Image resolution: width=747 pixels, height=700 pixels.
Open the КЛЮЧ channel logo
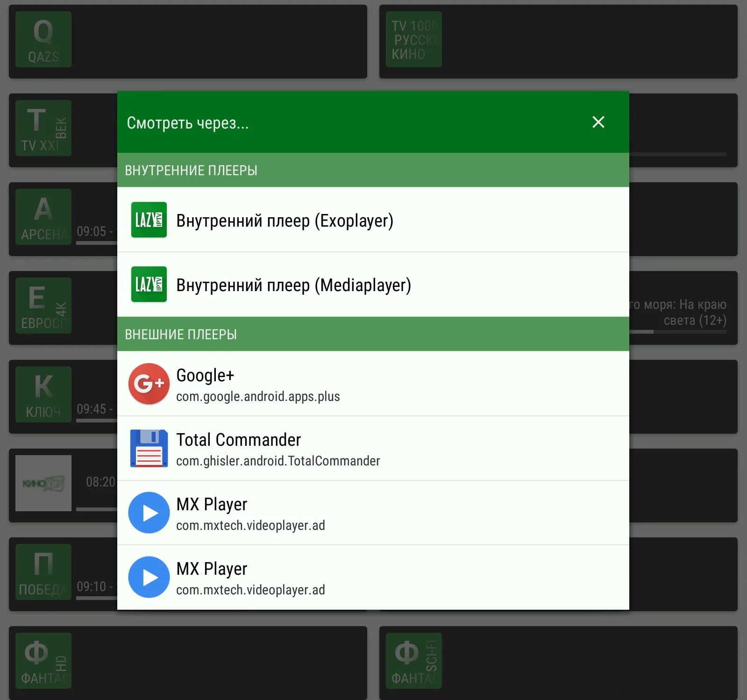point(43,394)
